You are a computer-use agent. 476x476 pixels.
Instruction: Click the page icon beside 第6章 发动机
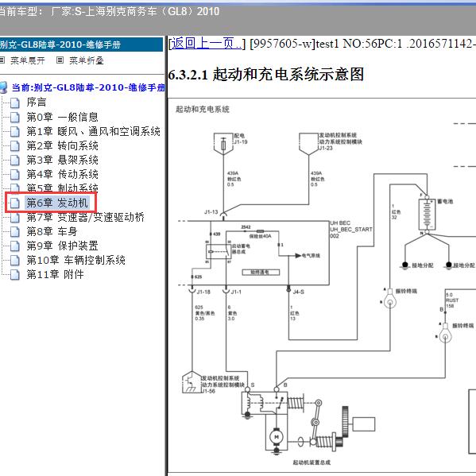14,203
